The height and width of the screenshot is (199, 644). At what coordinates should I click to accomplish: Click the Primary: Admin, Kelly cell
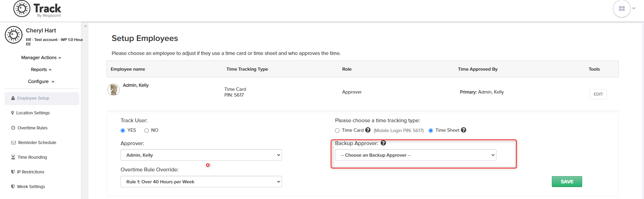[482, 92]
